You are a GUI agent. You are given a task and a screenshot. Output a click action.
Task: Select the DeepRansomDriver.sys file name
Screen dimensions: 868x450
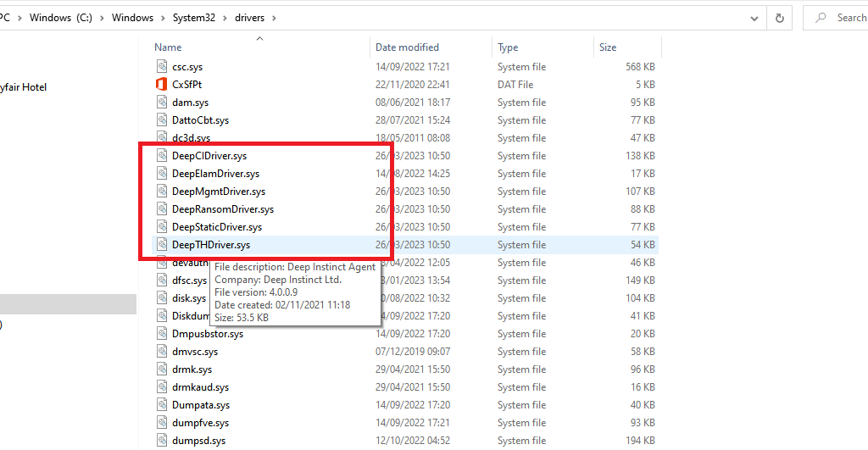coord(223,208)
